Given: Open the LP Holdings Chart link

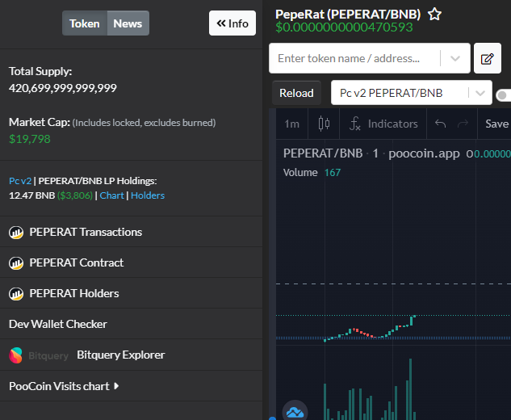Looking at the screenshot, I should click(111, 195).
